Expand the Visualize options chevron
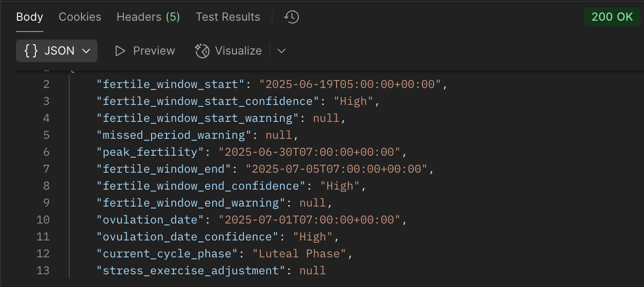The height and width of the screenshot is (287, 644). tap(282, 51)
